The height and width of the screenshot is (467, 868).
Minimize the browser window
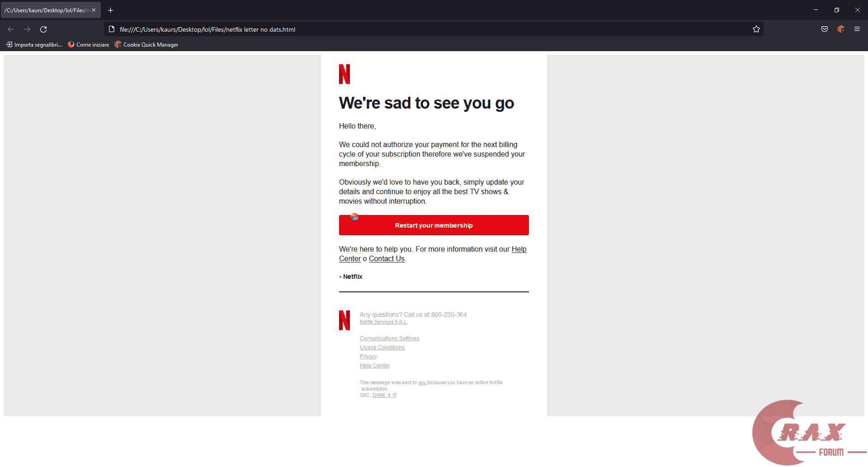tap(816, 10)
